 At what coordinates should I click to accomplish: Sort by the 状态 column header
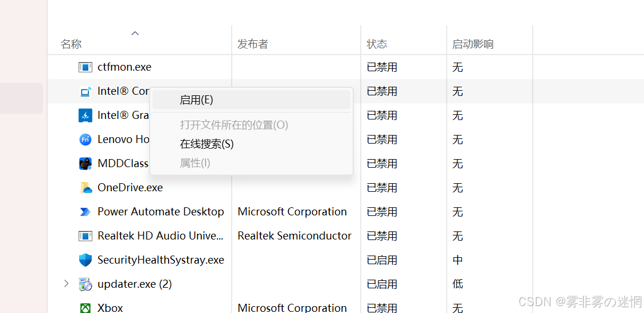[x=377, y=44]
